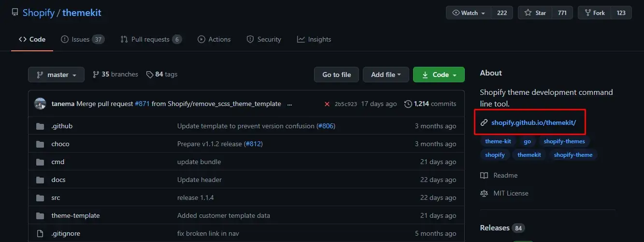Select the shopify-themes topic tag

(x=564, y=141)
